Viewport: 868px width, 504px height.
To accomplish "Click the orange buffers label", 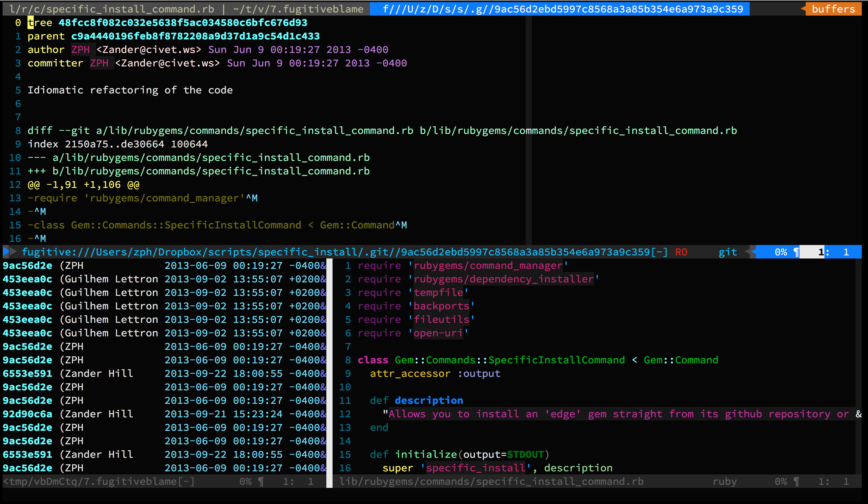I will [x=833, y=9].
